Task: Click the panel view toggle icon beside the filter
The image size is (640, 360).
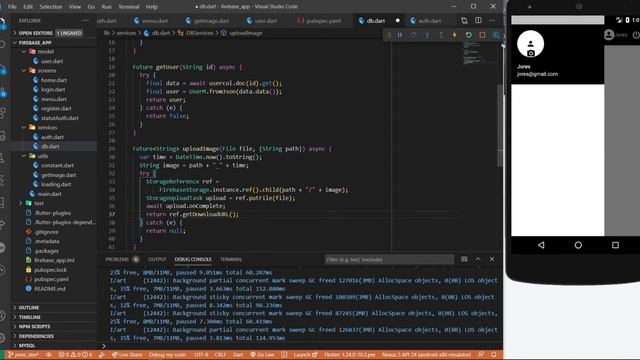Action: (464, 259)
